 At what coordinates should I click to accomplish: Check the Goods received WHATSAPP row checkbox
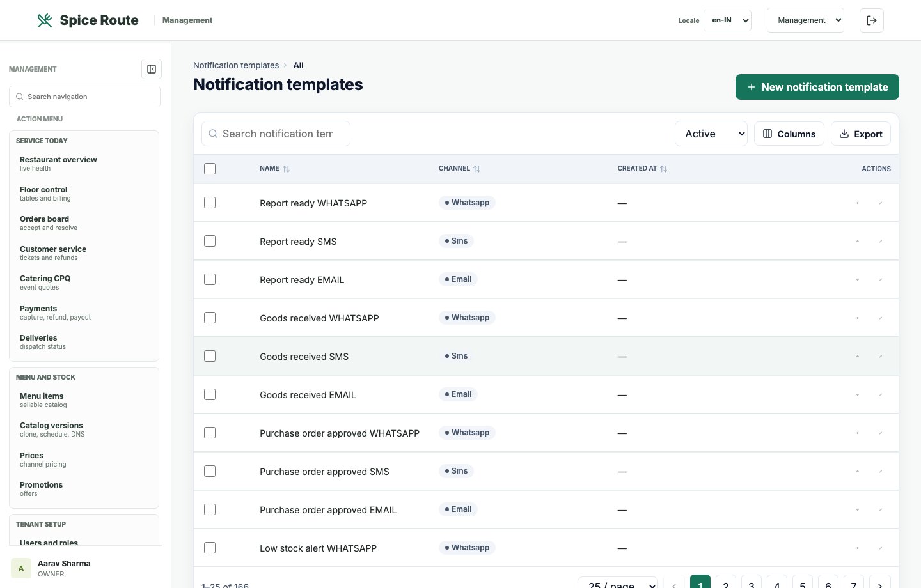[210, 318]
